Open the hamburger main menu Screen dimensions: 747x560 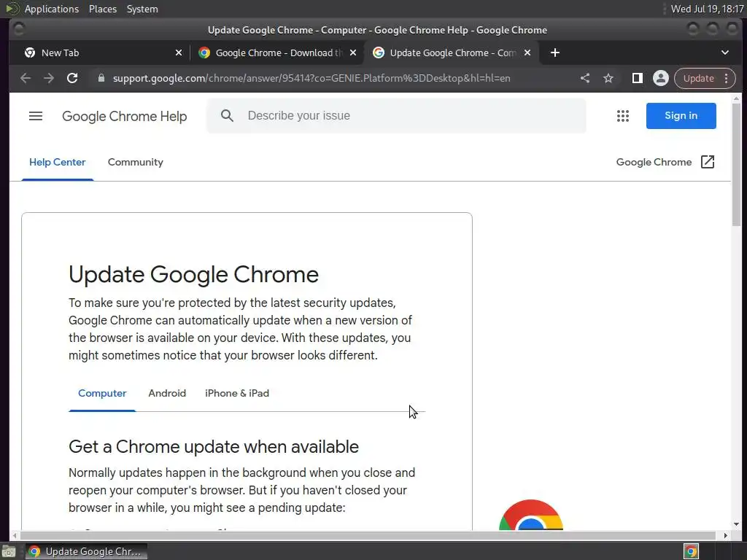(36, 116)
